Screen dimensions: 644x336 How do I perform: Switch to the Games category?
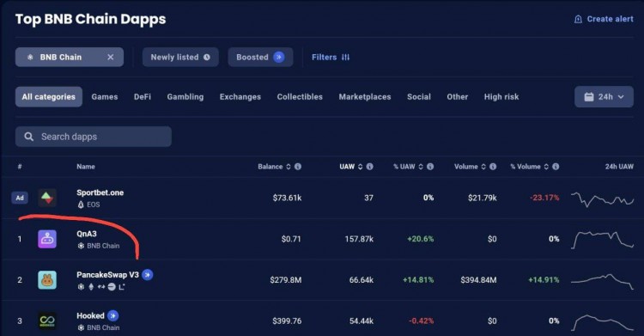point(105,96)
